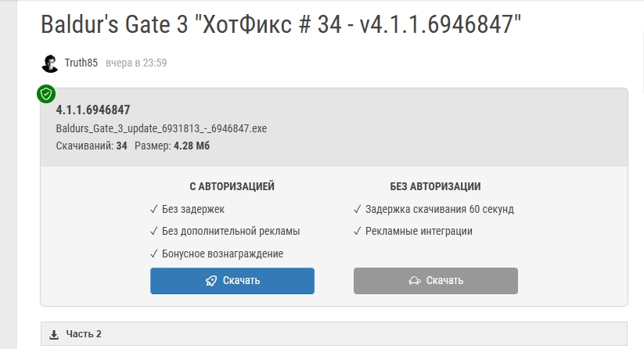Click the вчера в 23:59 timestamp
This screenshot has width=644, height=349.
coord(135,63)
